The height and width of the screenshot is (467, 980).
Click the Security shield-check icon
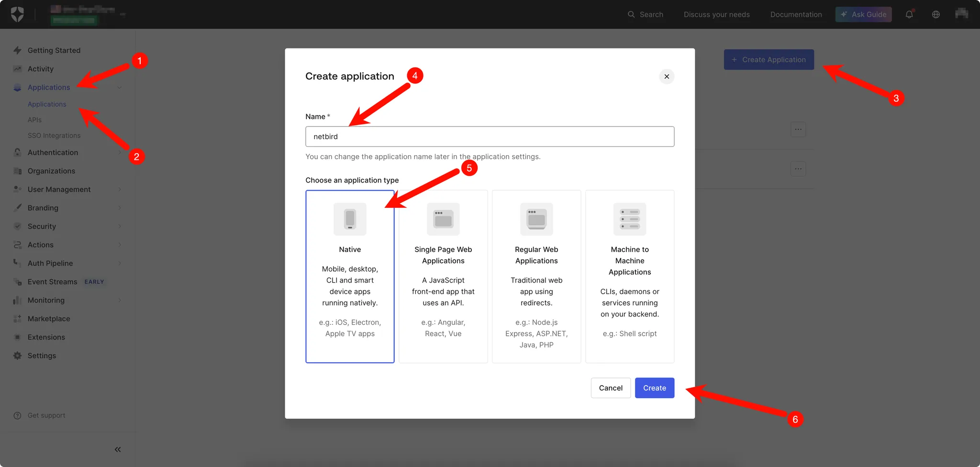(18, 226)
